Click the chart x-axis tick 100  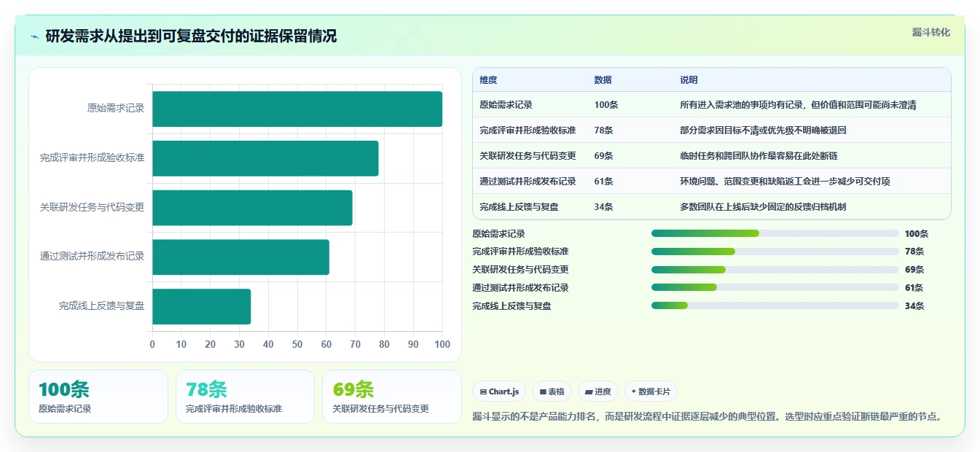click(x=442, y=345)
